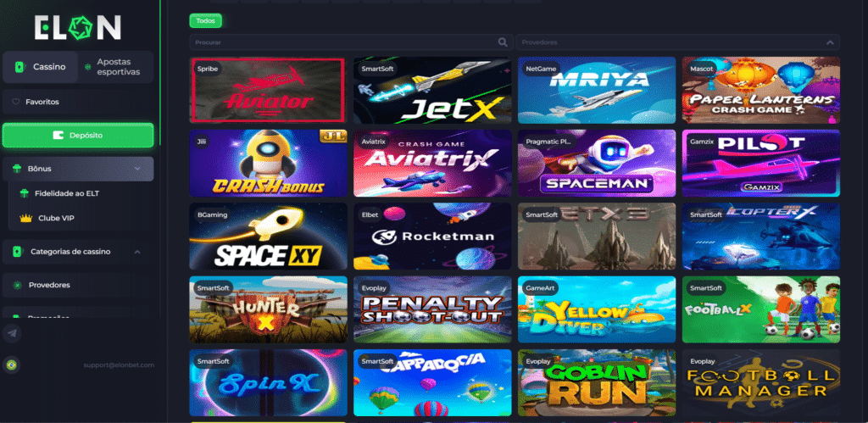The height and width of the screenshot is (423, 868).
Task: Click the Categorias de cassino icon
Action: point(17,252)
